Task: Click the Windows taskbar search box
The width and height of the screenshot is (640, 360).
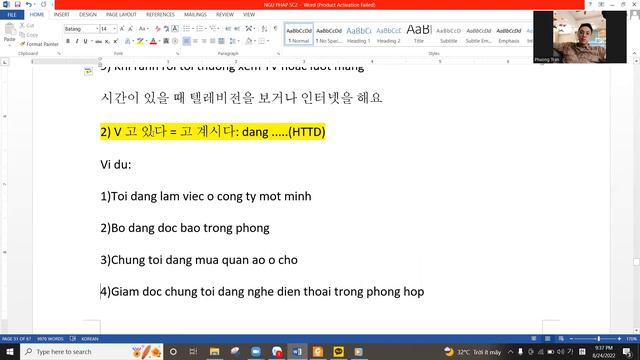Action: click(91, 351)
